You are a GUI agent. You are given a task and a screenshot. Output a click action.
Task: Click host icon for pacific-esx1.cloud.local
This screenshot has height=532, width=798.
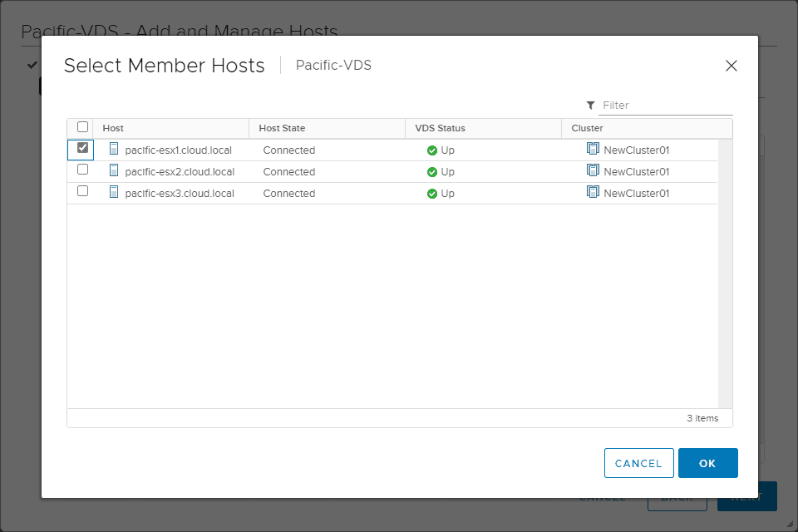point(115,150)
